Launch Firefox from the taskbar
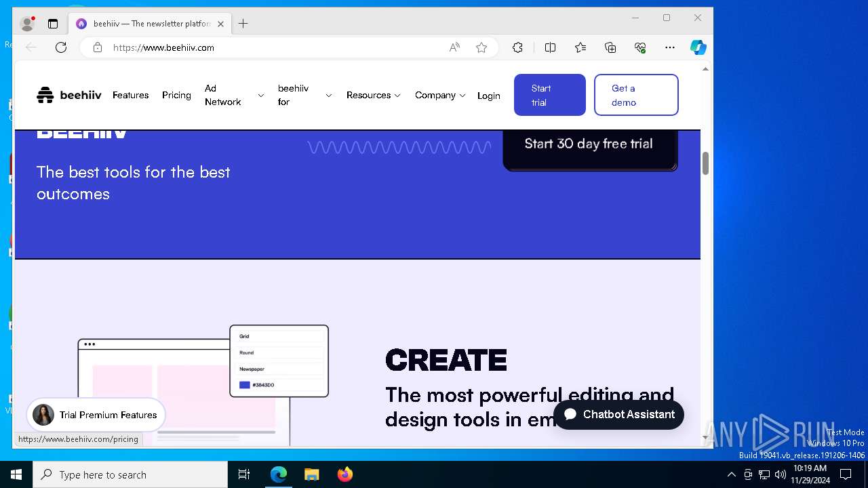The image size is (868, 488). pos(344,474)
